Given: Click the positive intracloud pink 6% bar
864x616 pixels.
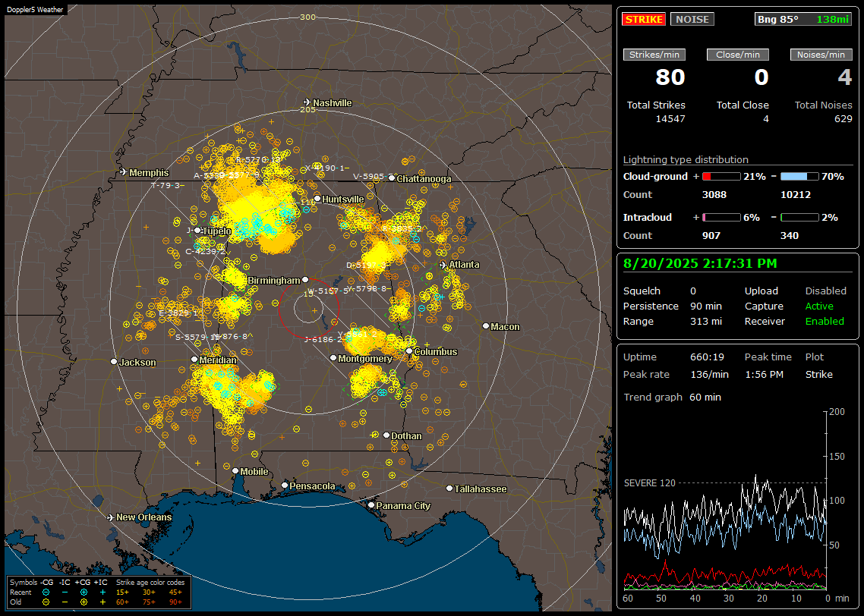Looking at the screenshot, I should coord(721,218).
